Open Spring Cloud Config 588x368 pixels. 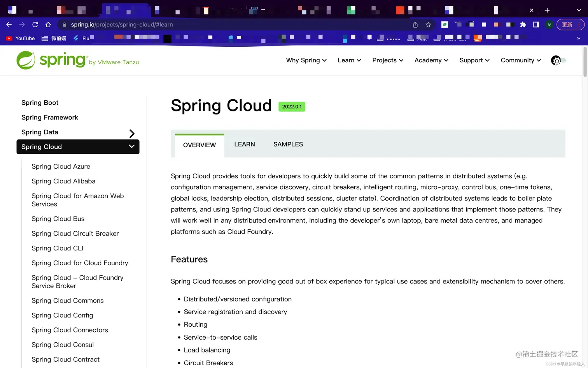(x=62, y=315)
